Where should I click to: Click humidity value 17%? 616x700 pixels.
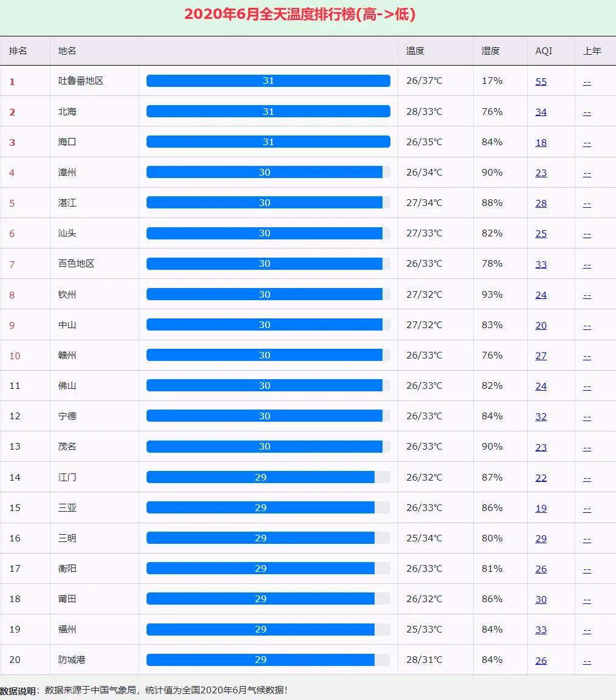coord(492,81)
